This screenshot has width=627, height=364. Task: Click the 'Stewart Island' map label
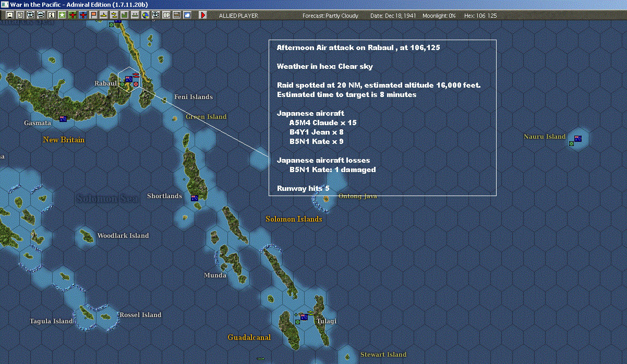click(383, 355)
